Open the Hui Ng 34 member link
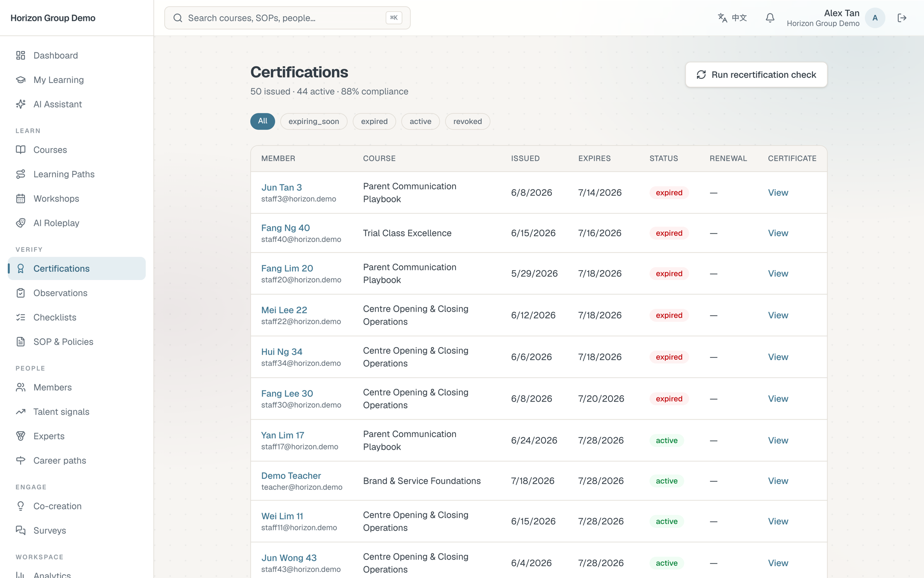This screenshot has height=578, width=924. click(x=281, y=352)
